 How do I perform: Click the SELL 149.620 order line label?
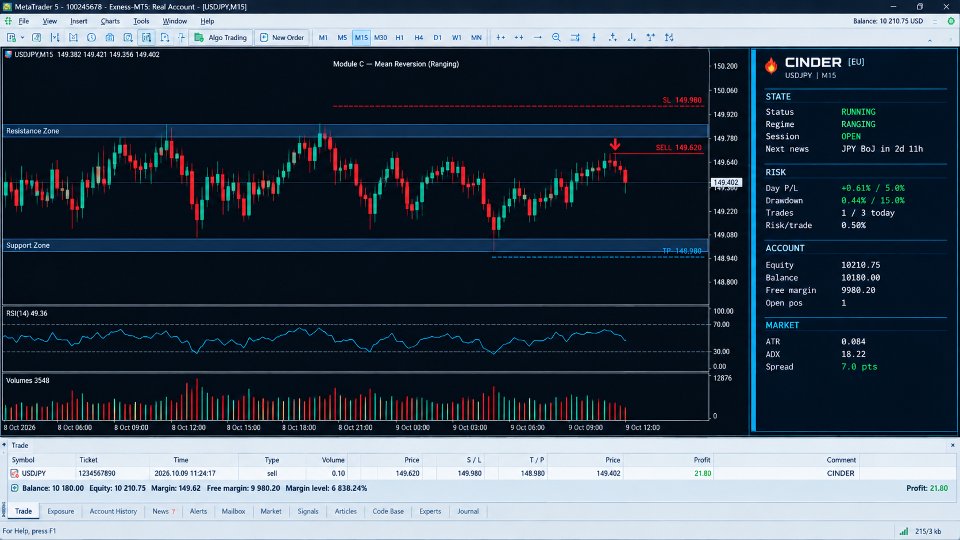click(678, 148)
